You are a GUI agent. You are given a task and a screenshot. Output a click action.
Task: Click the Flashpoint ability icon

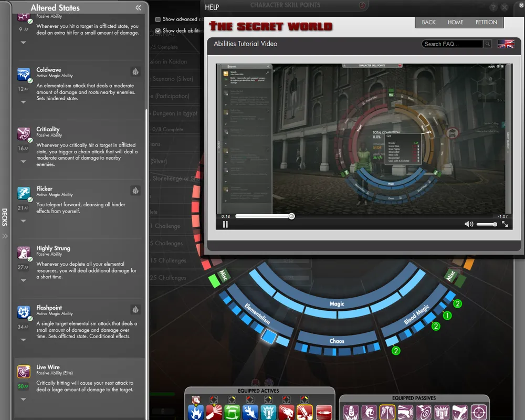point(24,312)
